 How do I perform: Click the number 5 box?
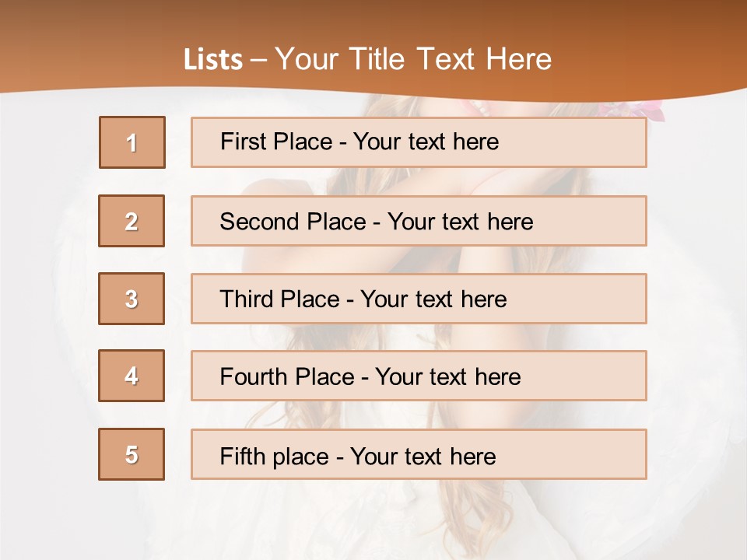click(x=132, y=454)
